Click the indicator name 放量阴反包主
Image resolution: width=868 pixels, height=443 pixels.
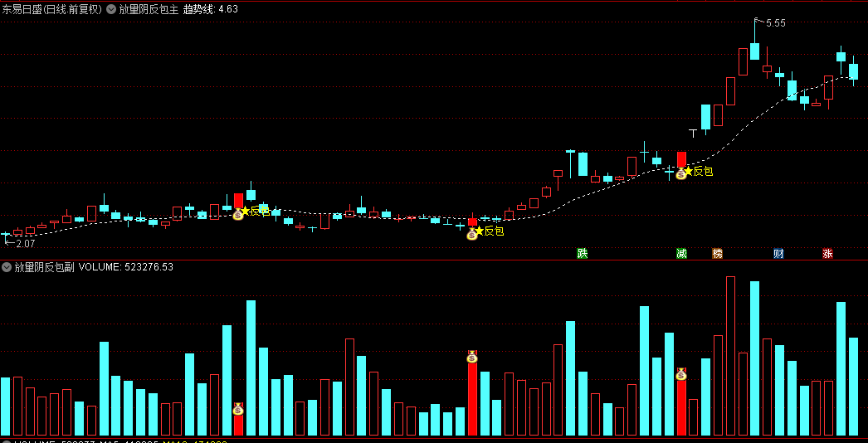point(149,9)
